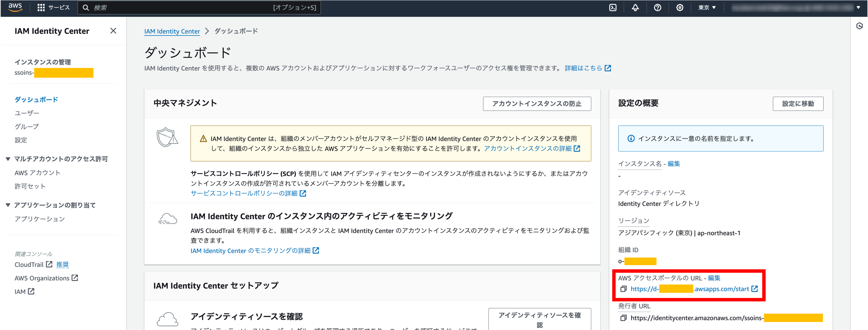Click the external link icon after サービスコントロールポリシーの詳細
Image resolution: width=868 pixels, height=330 pixels.
click(x=303, y=193)
